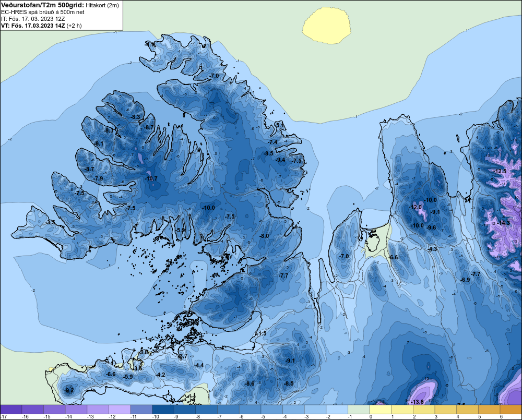The height and width of the screenshot is (420, 522).
Task: Click the yellow warm patch north of the coast
Action: [327, 26]
